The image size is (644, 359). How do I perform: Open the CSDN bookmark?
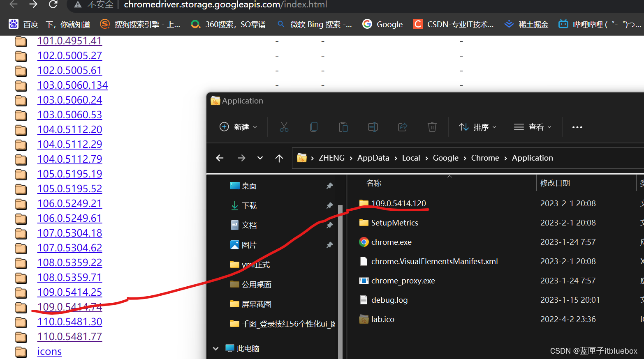(453, 24)
